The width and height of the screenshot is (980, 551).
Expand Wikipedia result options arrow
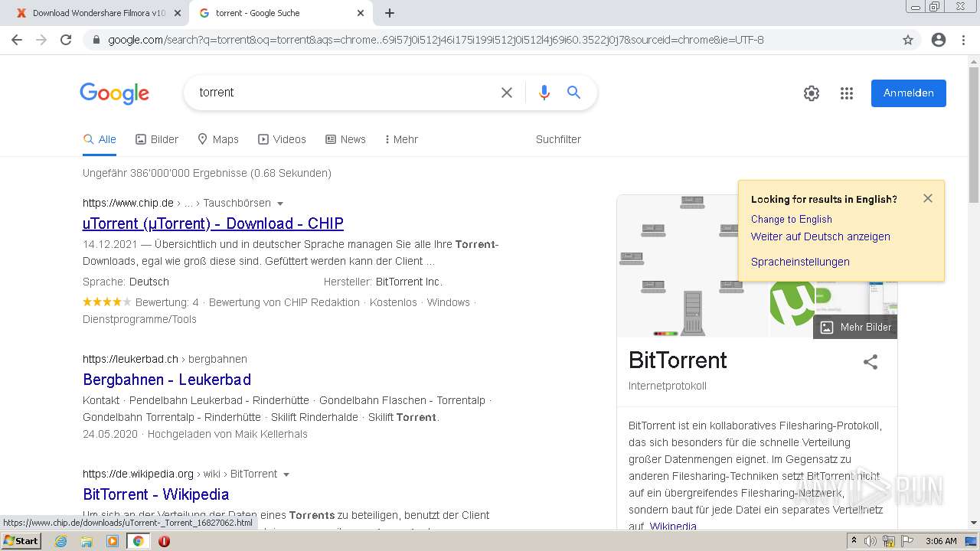pyautogui.click(x=286, y=474)
